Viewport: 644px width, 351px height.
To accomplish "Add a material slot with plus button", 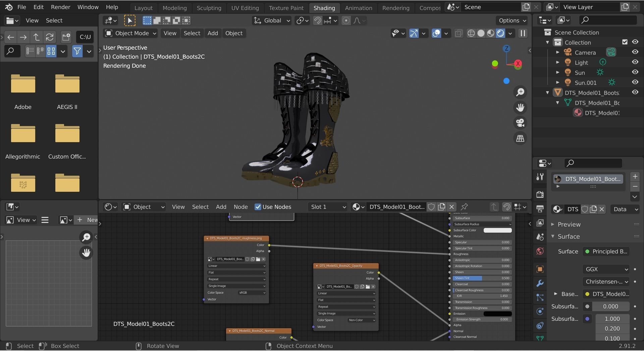I will click(x=635, y=177).
